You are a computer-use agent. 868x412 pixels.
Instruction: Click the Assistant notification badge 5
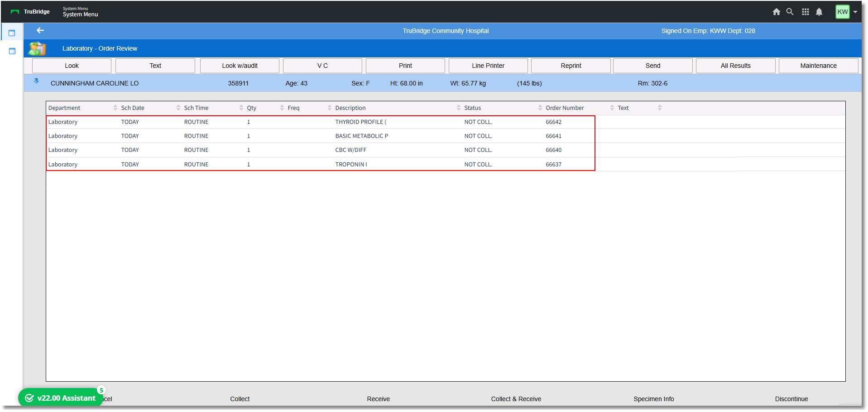[x=101, y=390]
